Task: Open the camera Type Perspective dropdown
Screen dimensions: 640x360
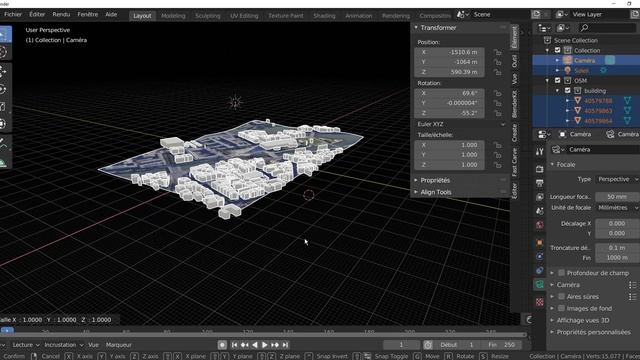Action: point(617,179)
